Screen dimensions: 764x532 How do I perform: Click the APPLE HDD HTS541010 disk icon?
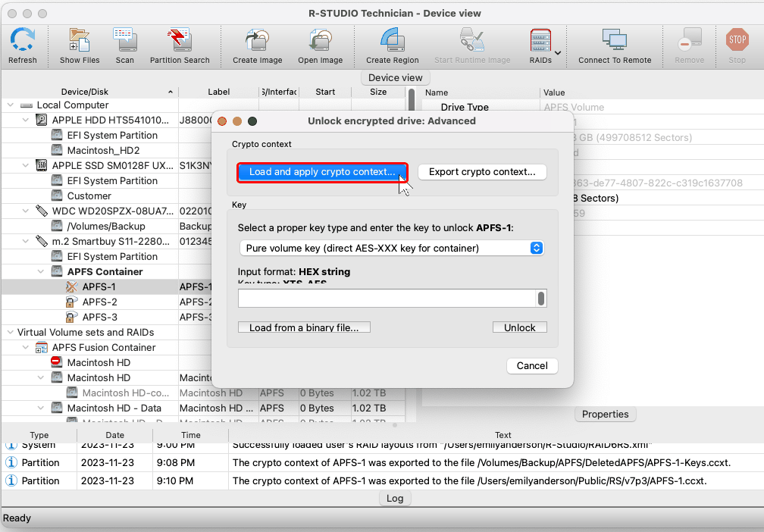[x=42, y=120]
